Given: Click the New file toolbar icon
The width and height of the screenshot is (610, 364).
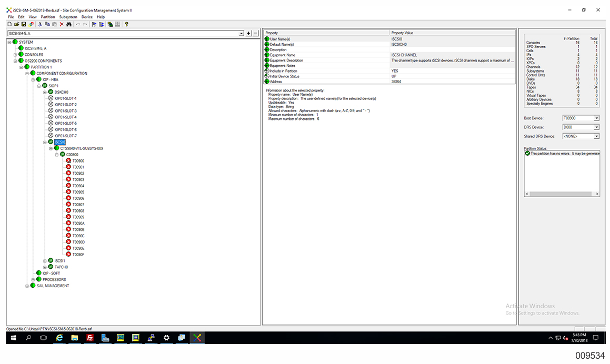Looking at the screenshot, I should (9, 24).
